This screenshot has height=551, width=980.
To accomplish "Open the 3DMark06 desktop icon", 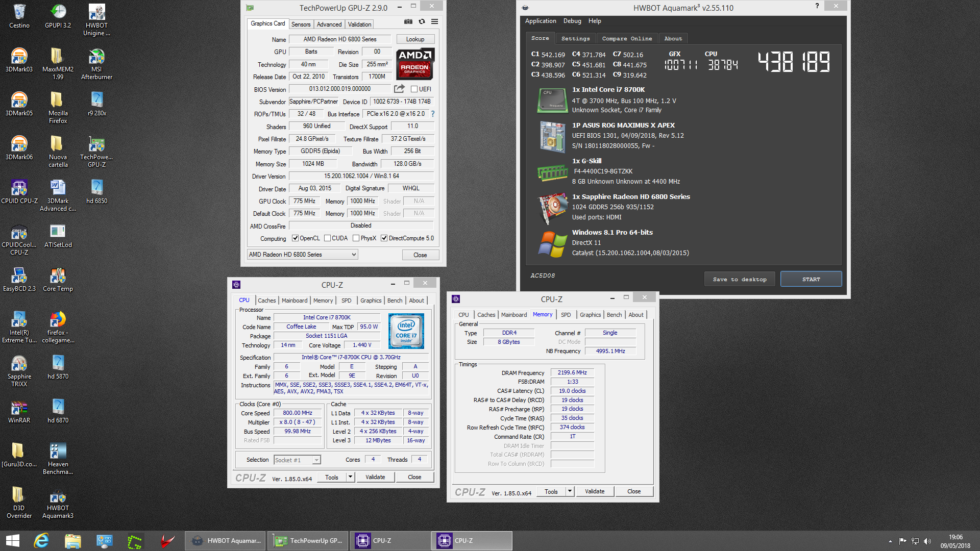I will tap(19, 148).
